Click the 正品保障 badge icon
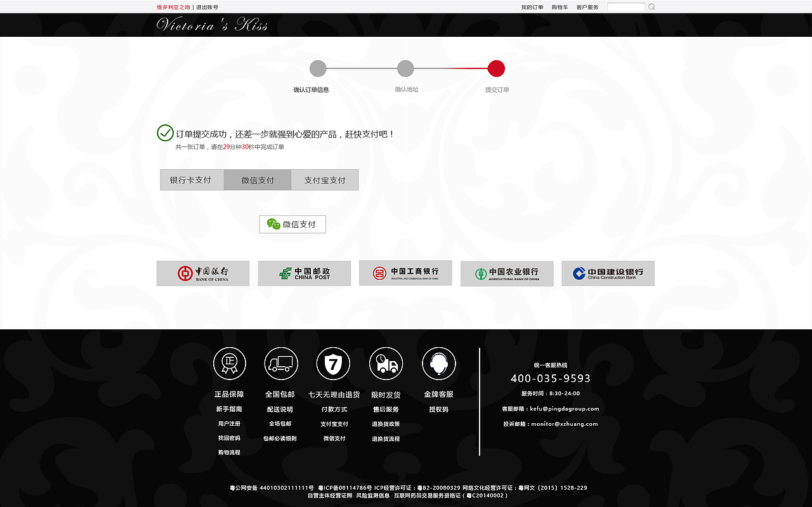 pyautogui.click(x=230, y=364)
